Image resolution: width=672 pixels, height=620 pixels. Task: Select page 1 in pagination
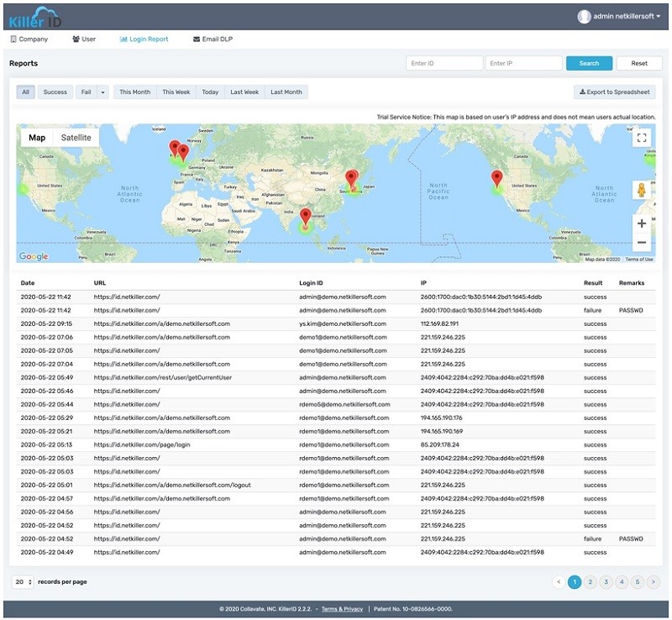(575, 582)
